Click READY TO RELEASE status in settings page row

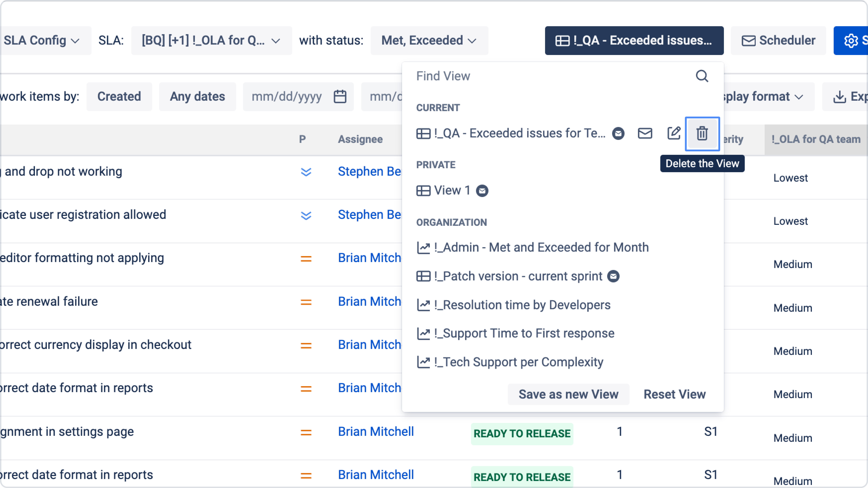pyautogui.click(x=522, y=434)
